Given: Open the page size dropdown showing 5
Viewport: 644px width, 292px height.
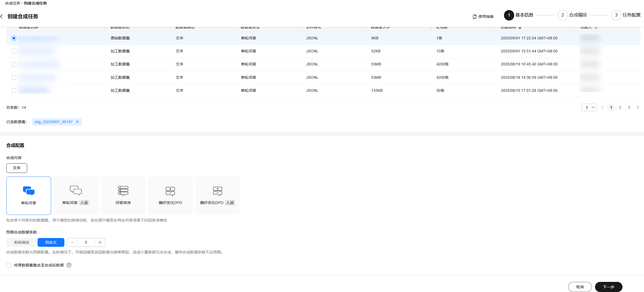Looking at the screenshot, I should click(x=589, y=107).
